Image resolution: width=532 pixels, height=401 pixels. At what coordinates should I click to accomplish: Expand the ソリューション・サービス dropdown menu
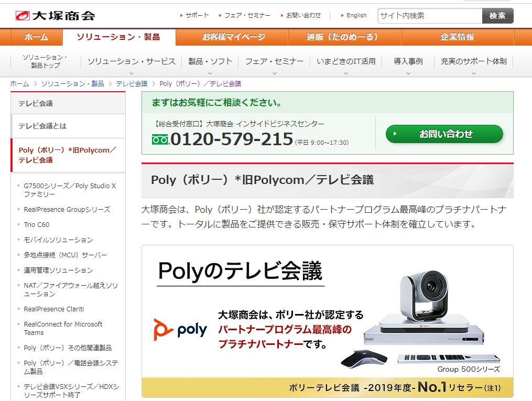(132, 62)
